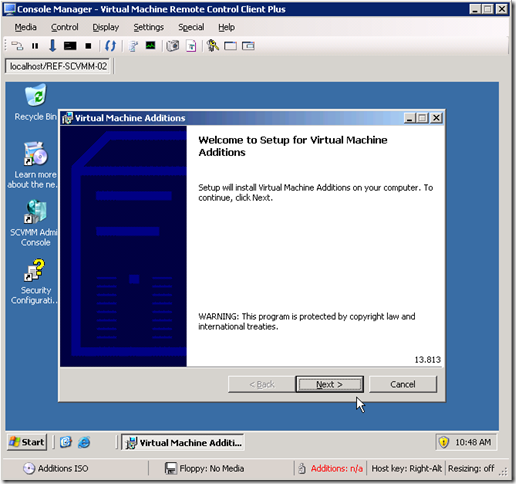
Task: Click the 'Additions ISO' status text
Action: tap(63, 468)
